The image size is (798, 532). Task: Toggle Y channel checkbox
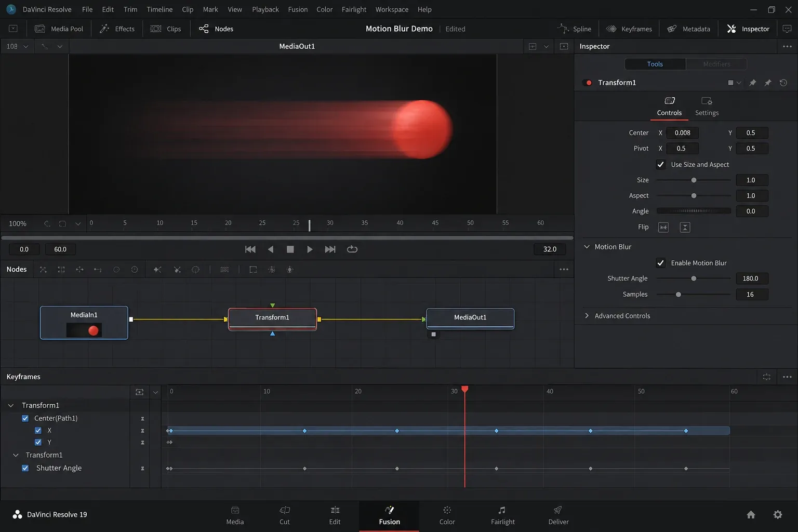point(38,442)
